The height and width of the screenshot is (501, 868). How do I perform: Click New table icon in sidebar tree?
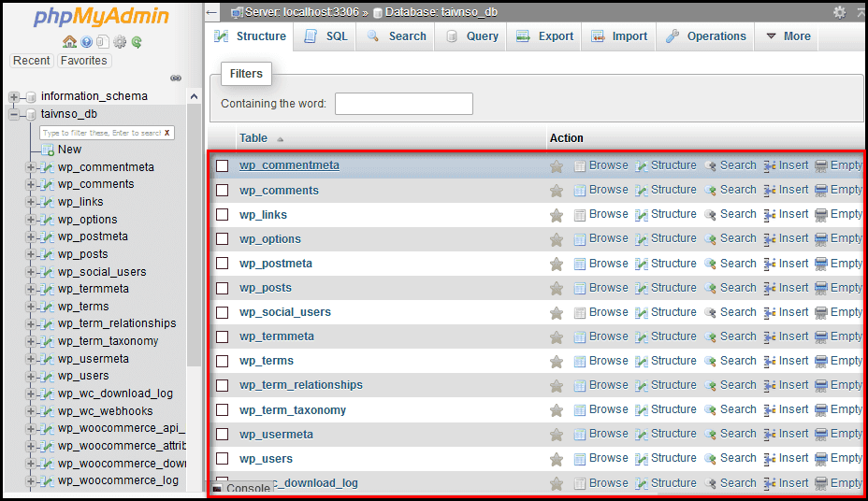click(x=48, y=150)
